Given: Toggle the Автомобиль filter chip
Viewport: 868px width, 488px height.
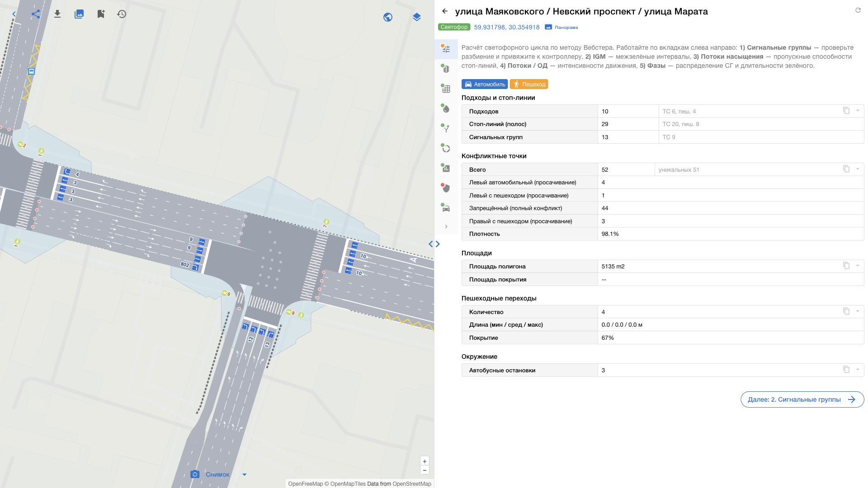Looking at the screenshot, I should pyautogui.click(x=485, y=84).
